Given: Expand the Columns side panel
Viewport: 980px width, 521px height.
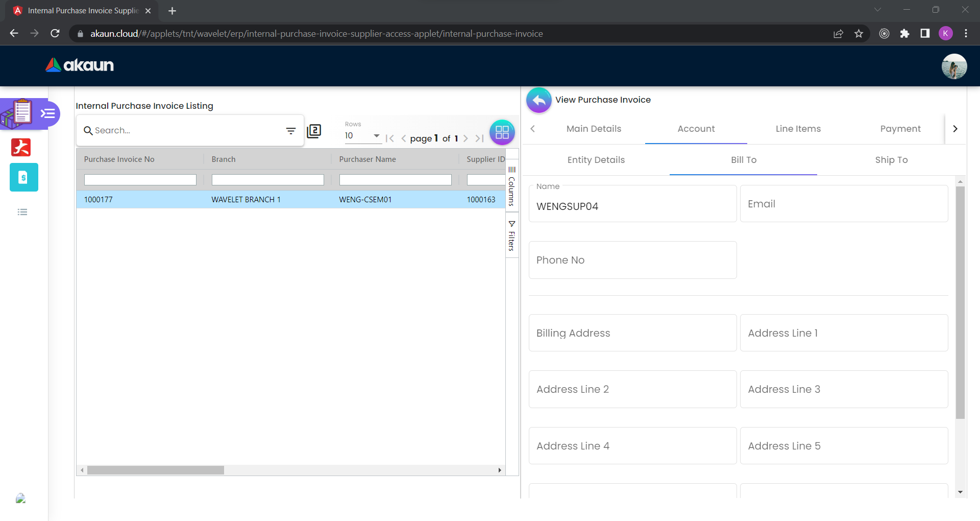Looking at the screenshot, I should (511, 186).
